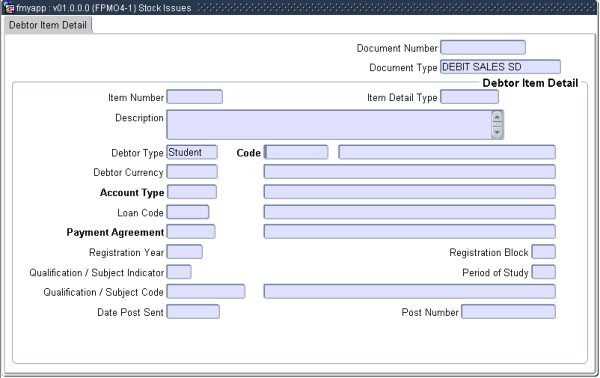
Task: Click the app icon in title bar
Action: [x=9, y=8]
